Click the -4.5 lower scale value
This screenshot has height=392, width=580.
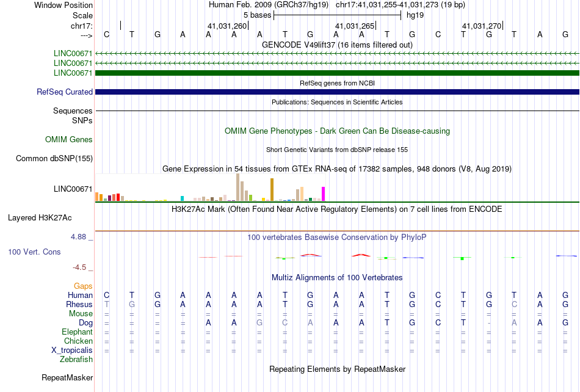[x=79, y=267]
